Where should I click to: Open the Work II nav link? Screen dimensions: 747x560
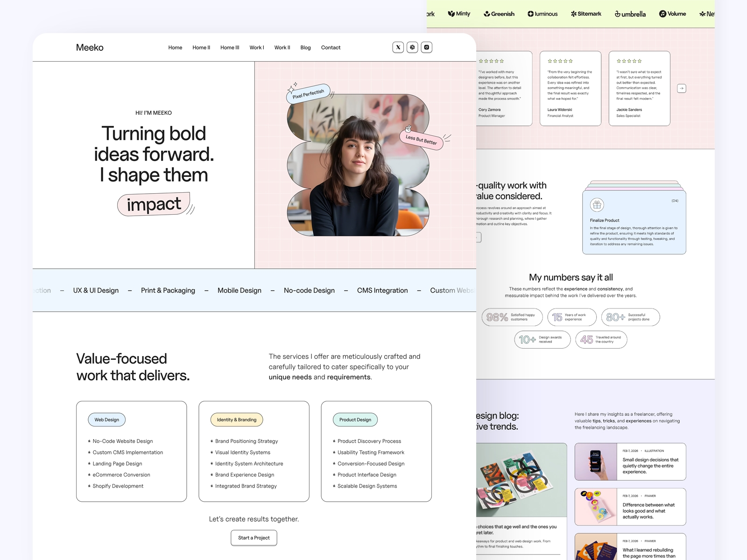[282, 48]
